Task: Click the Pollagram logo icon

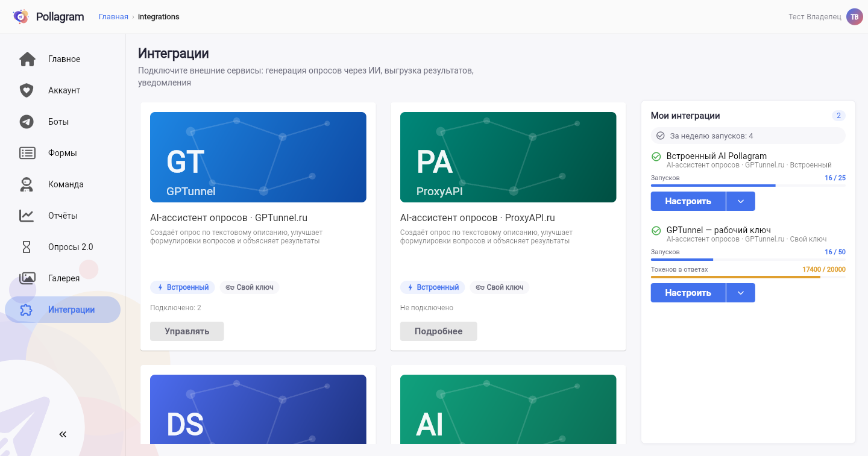Action: pyautogui.click(x=21, y=17)
